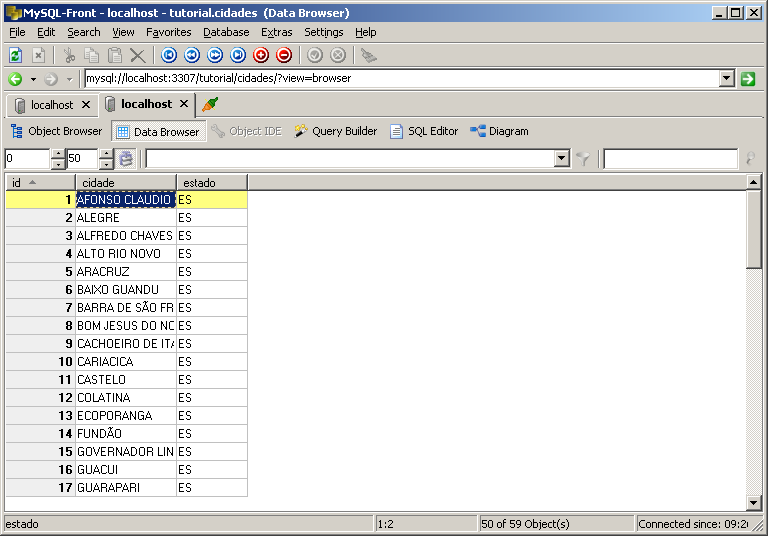Viewport: 768px width, 536px height.
Task: Click the Delete X toolbar icon
Action: (138, 55)
